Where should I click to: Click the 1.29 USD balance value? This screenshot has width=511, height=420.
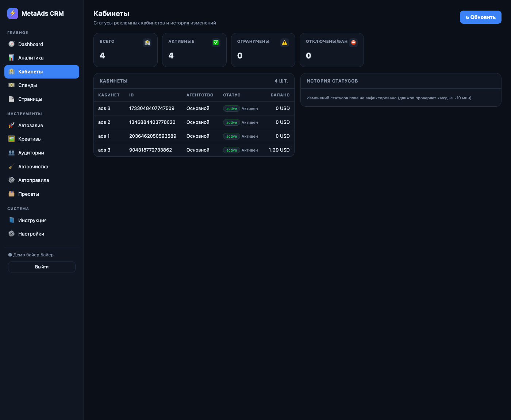click(x=279, y=150)
